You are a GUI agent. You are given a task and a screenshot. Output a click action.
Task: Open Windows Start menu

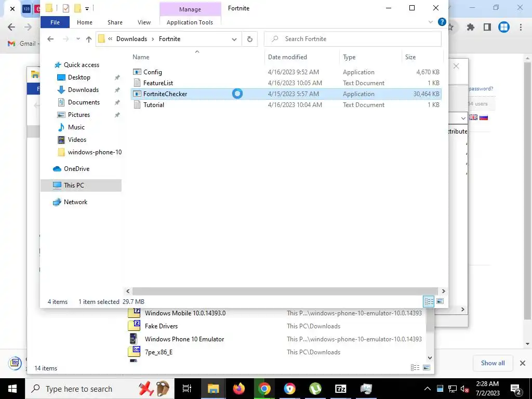(12, 389)
